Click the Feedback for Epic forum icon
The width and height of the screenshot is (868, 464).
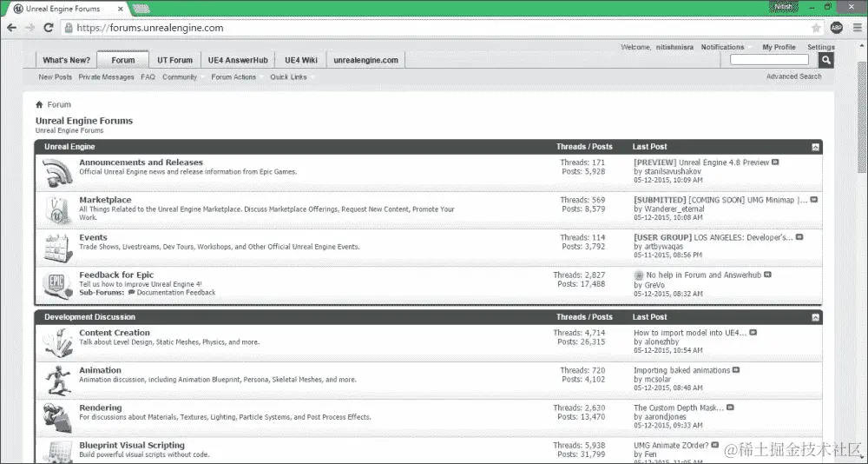coord(57,285)
